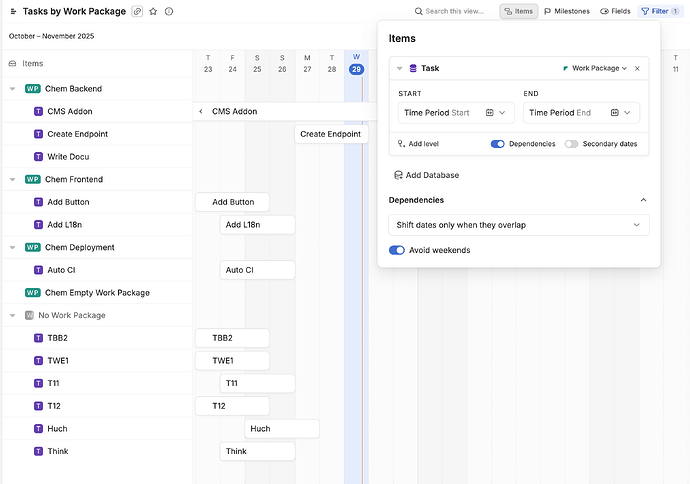Image resolution: width=690 pixels, height=484 pixels.
Task: Toggle the Avoid weekends switch
Action: pos(397,250)
